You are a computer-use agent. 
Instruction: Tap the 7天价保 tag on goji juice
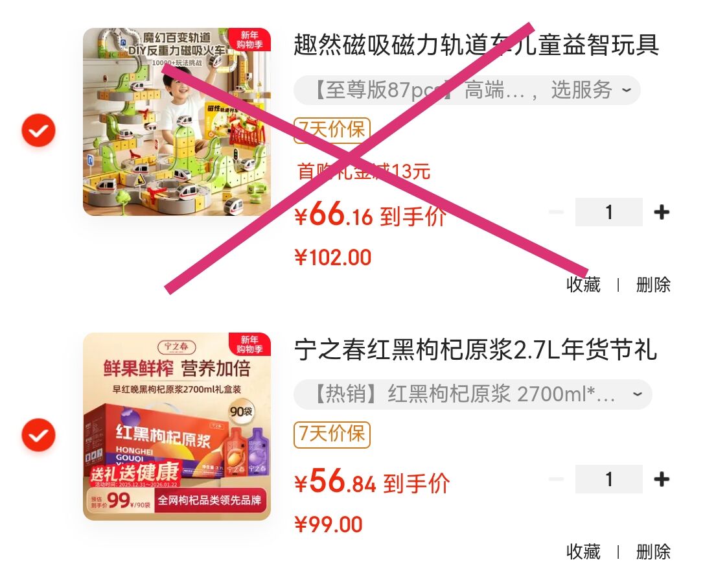(x=332, y=434)
